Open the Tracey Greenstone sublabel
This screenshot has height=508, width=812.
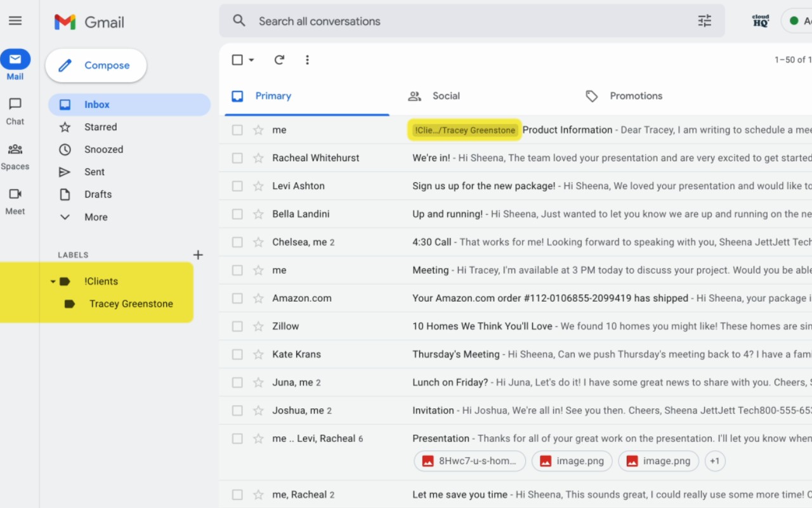pyautogui.click(x=131, y=304)
